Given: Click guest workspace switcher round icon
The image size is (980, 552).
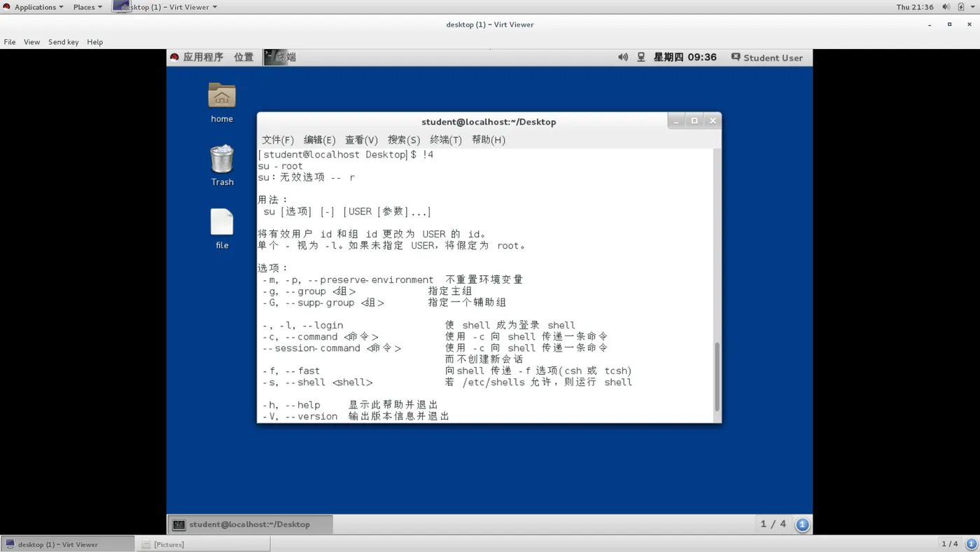Looking at the screenshot, I should pyautogui.click(x=802, y=524).
